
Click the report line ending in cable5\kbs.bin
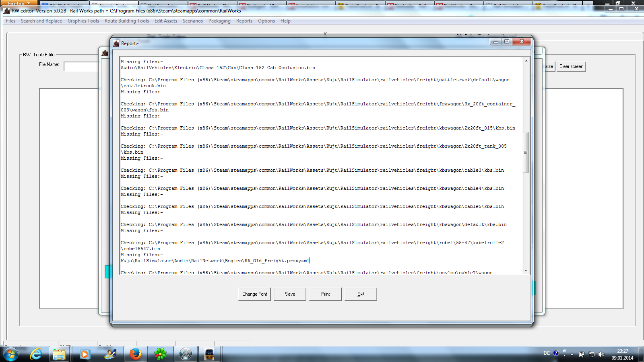[x=312, y=206]
